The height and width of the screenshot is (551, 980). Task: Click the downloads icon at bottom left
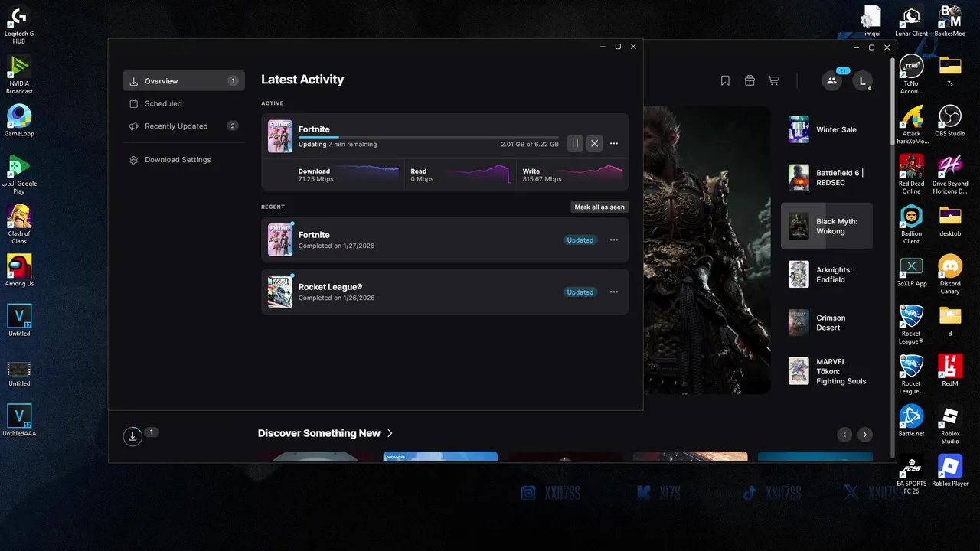[x=132, y=436]
